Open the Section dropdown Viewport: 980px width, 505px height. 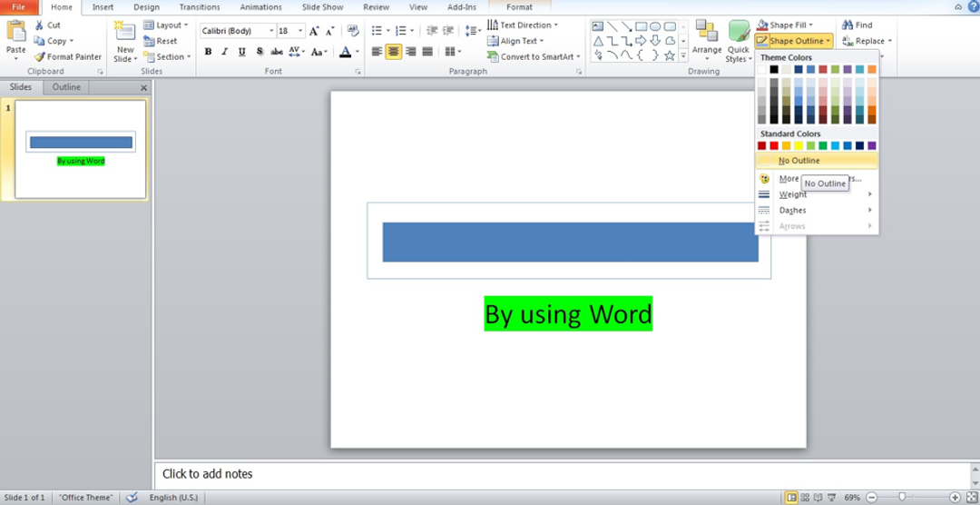pyautogui.click(x=166, y=56)
